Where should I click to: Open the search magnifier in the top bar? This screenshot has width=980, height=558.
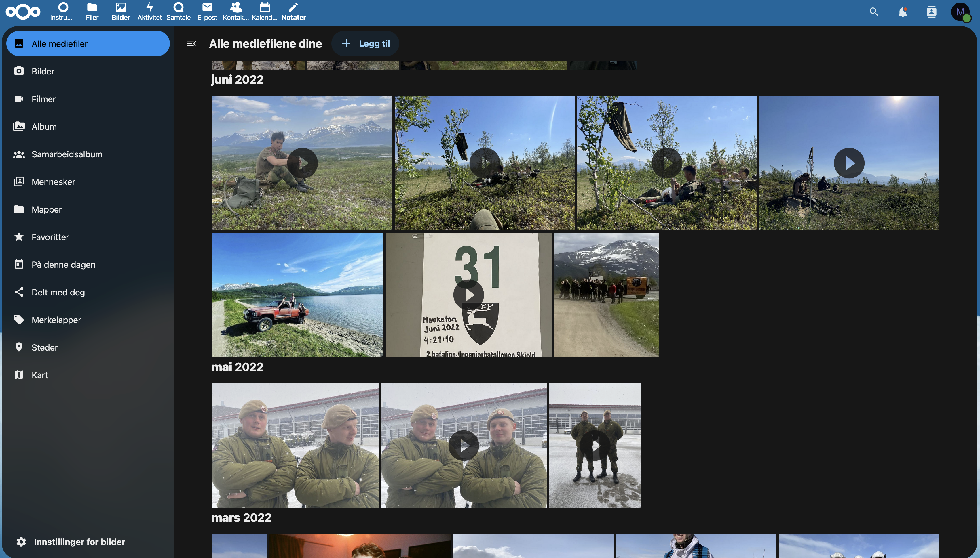[x=874, y=12]
